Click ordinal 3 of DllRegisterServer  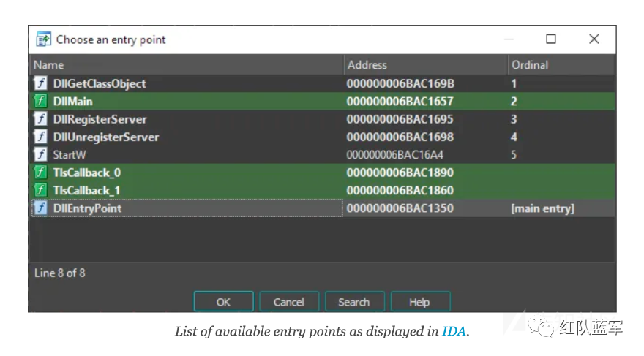514,119
